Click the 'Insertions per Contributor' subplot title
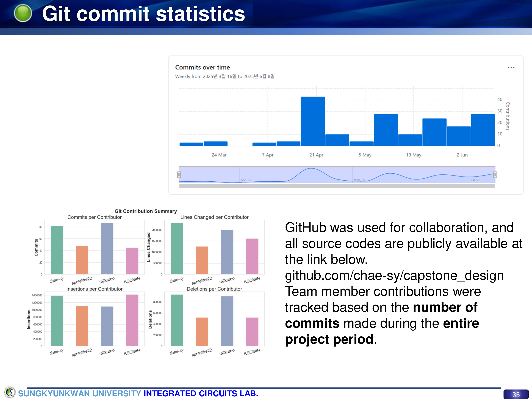Viewport: 532px width, 399px height. (x=95, y=289)
